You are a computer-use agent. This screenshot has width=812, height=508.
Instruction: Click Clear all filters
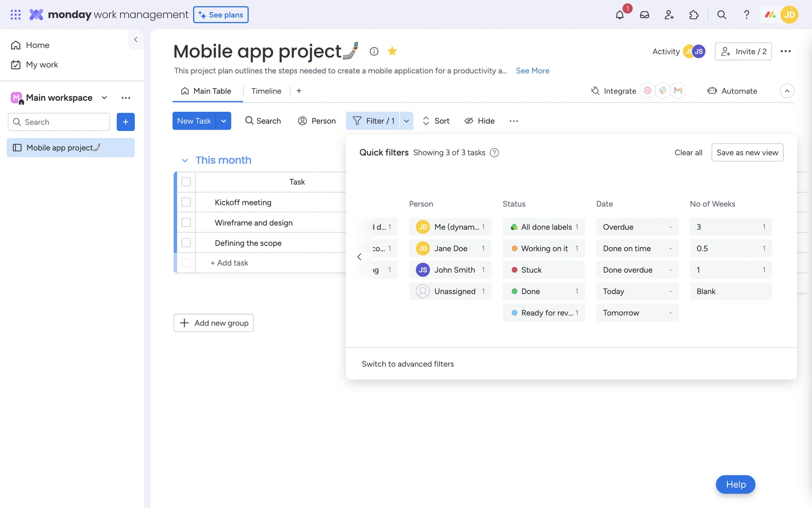coord(688,152)
